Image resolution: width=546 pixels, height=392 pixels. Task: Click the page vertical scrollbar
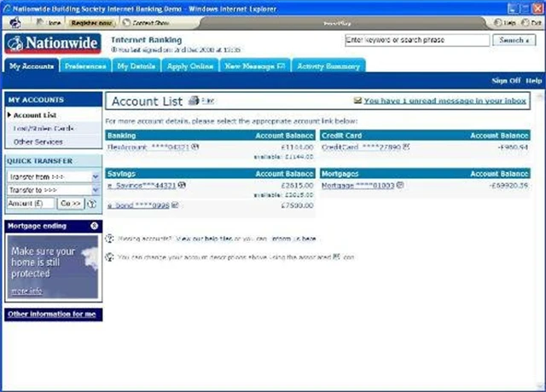[540, 240]
